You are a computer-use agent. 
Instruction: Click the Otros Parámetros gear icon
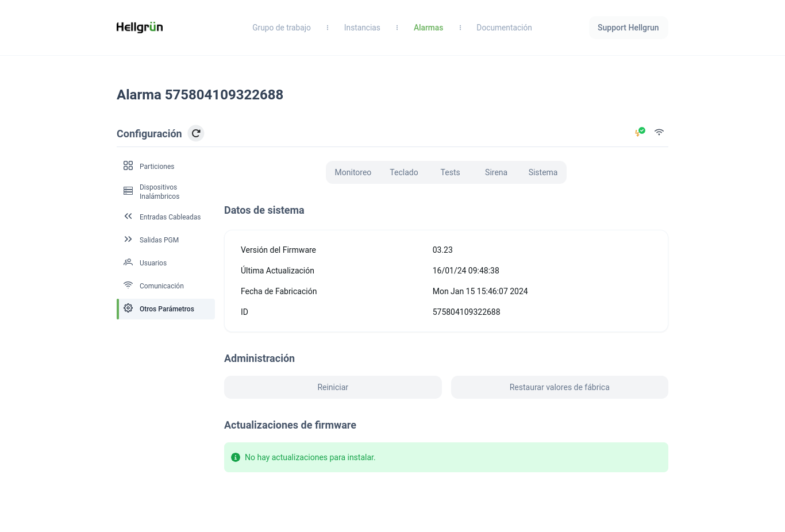(x=128, y=309)
